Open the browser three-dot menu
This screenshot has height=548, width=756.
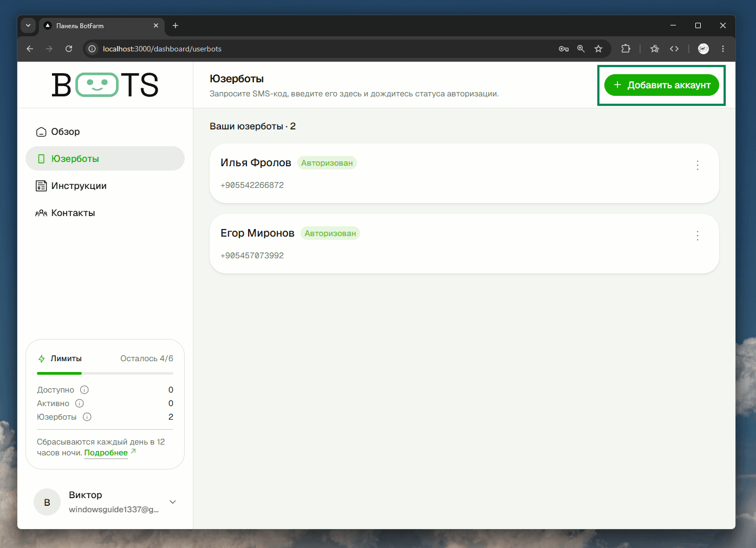(723, 49)
